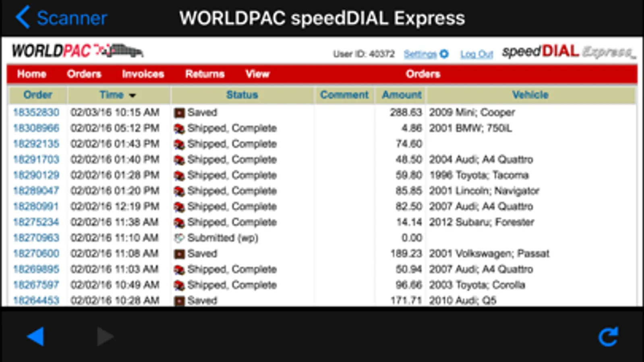The image size is (644, 362).
Task: Click the Log Out link
Action: (477, 54)
